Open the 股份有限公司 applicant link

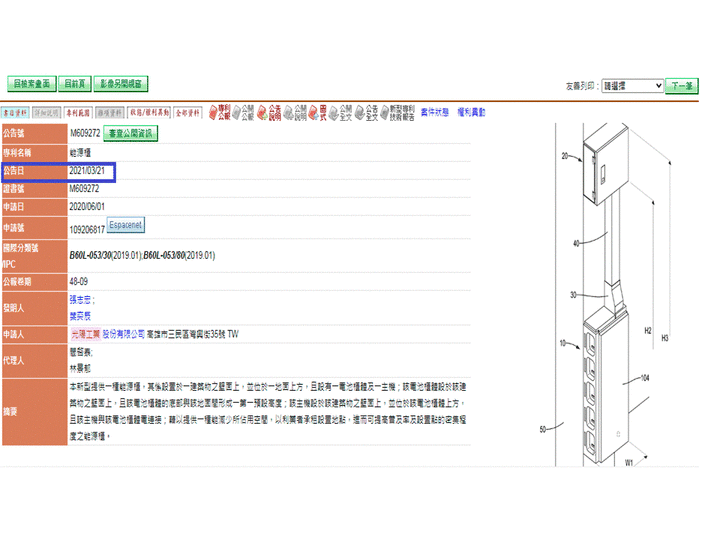click(123, 334)
